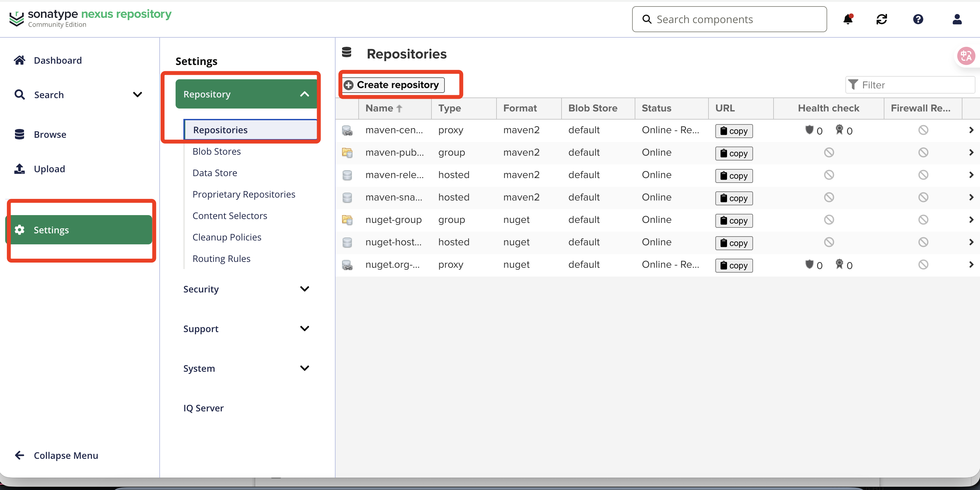
Task: Open the help question mark icon
Action: pyautogui.click(x=918, y=19)
